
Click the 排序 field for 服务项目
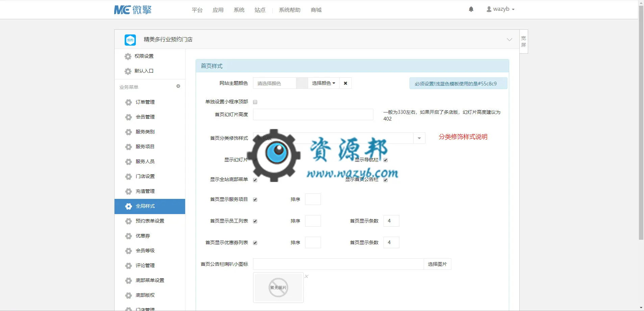coord(313,199)
